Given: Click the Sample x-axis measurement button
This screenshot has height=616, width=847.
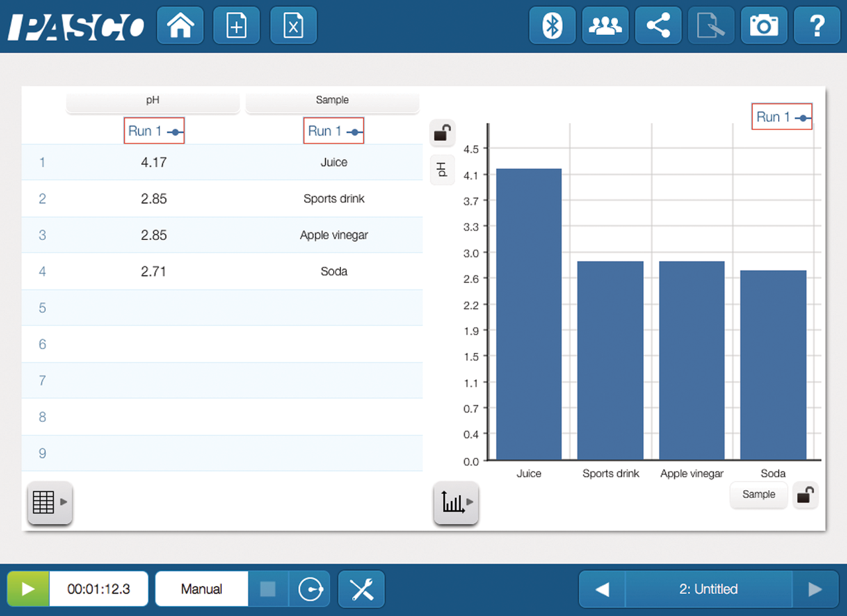Looking at the screenshot, I should click(x=758, y=495).
